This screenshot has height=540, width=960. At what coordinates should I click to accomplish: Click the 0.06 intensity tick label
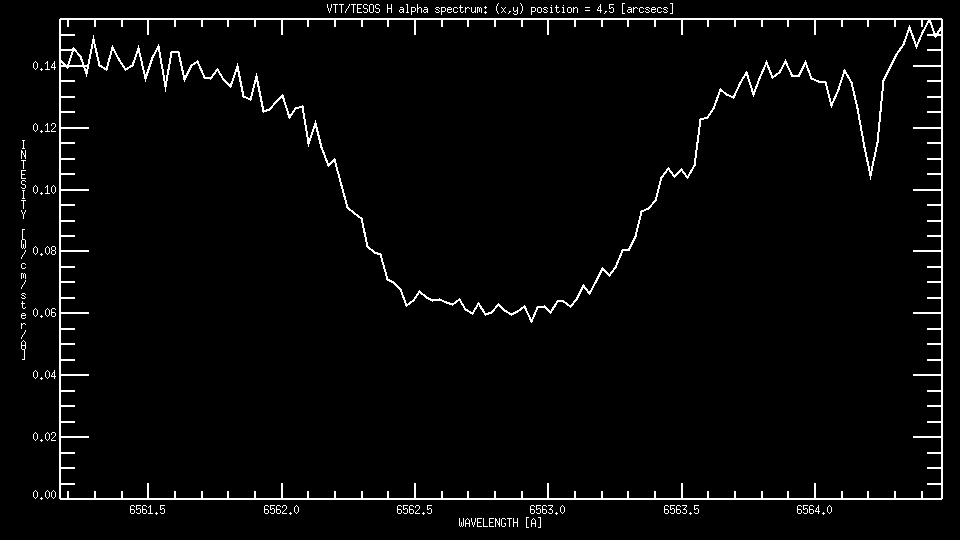click(x=45, y=313)
